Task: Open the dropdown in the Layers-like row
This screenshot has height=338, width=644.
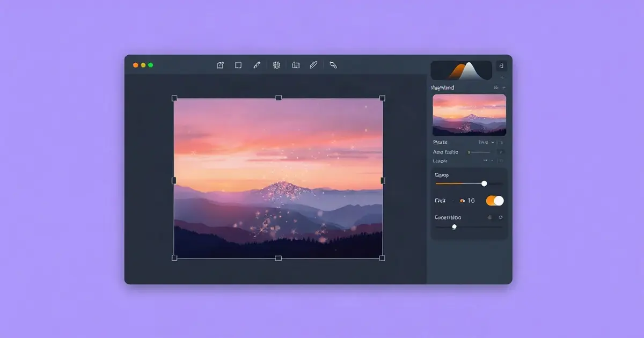Action: click(487, 160)
